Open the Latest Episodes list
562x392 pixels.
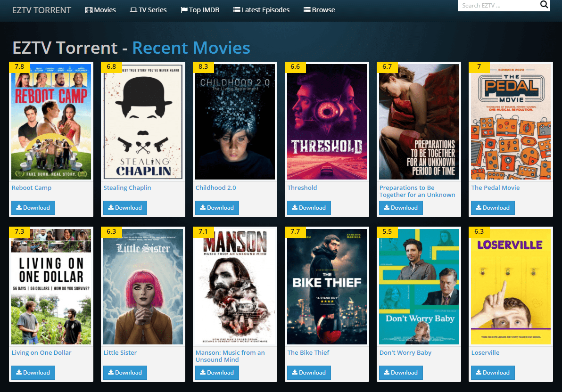point(261,10)
